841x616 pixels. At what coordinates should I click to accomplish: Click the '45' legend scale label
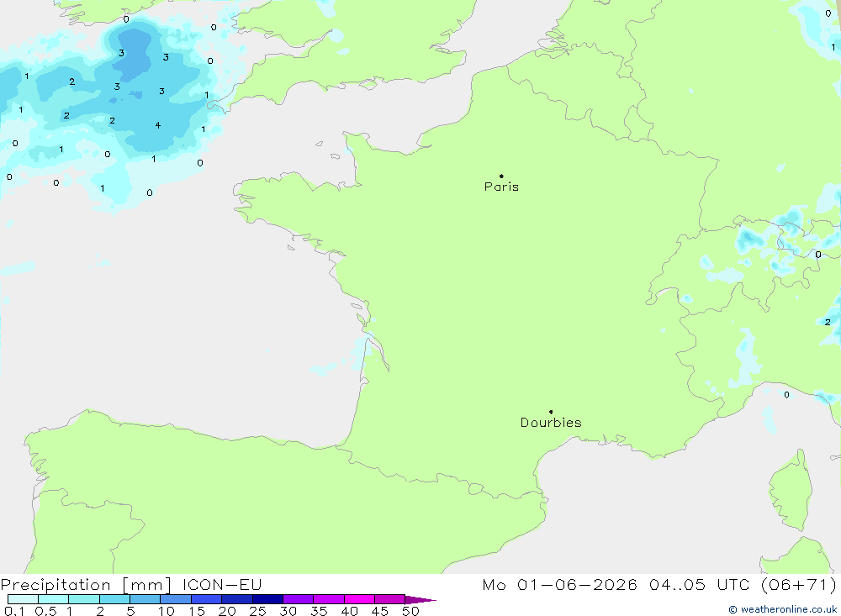coord(380,611)
